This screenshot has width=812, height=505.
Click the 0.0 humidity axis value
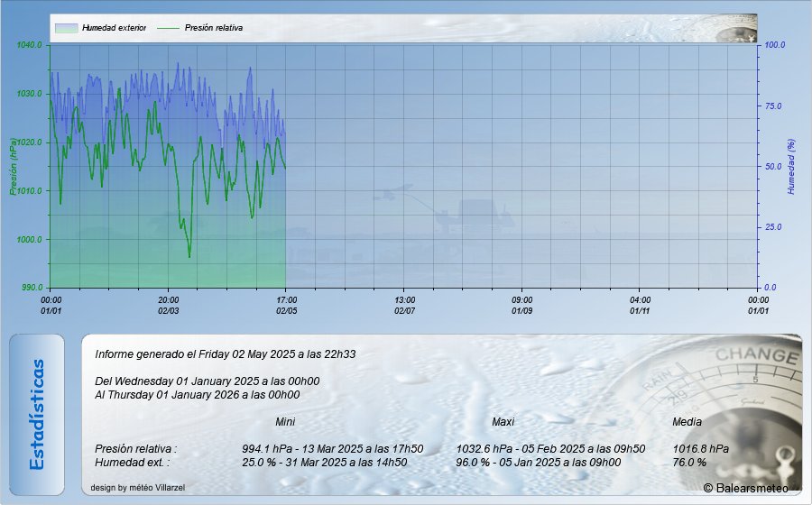(x=770, y=288)
